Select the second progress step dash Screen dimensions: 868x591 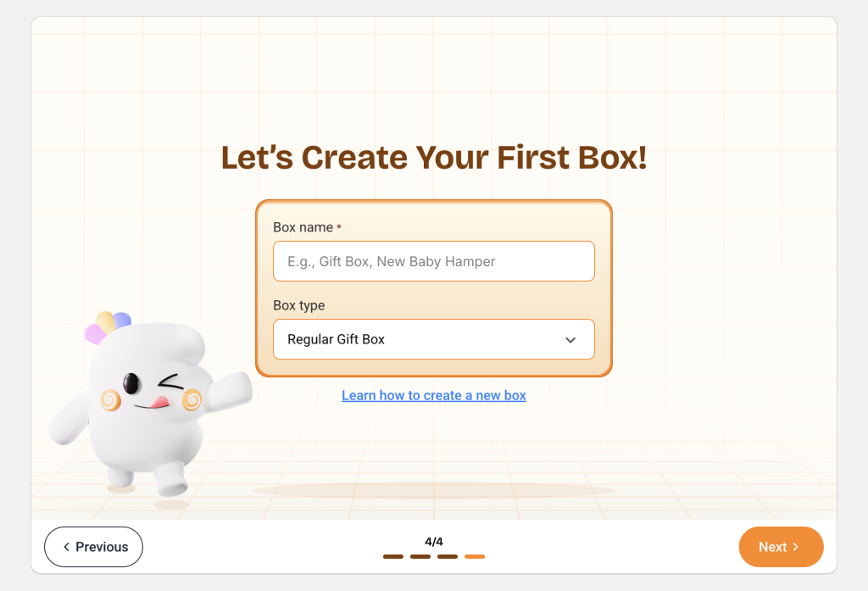point(420,556)
